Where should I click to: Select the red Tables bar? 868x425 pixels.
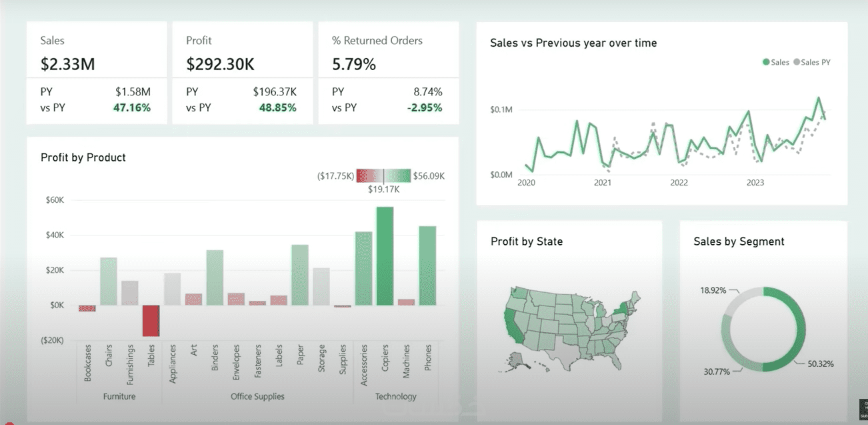pyautogui.click(x=151, y=321)
